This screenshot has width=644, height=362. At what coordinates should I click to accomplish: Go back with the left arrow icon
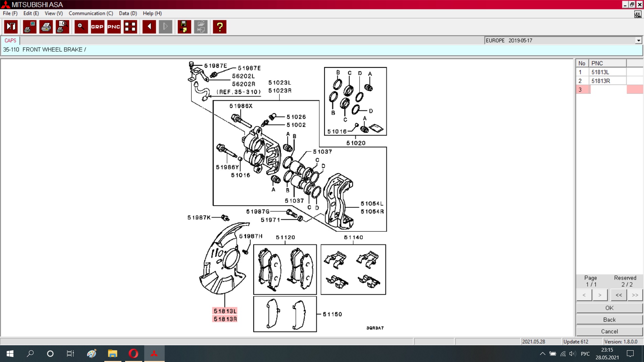149,27
